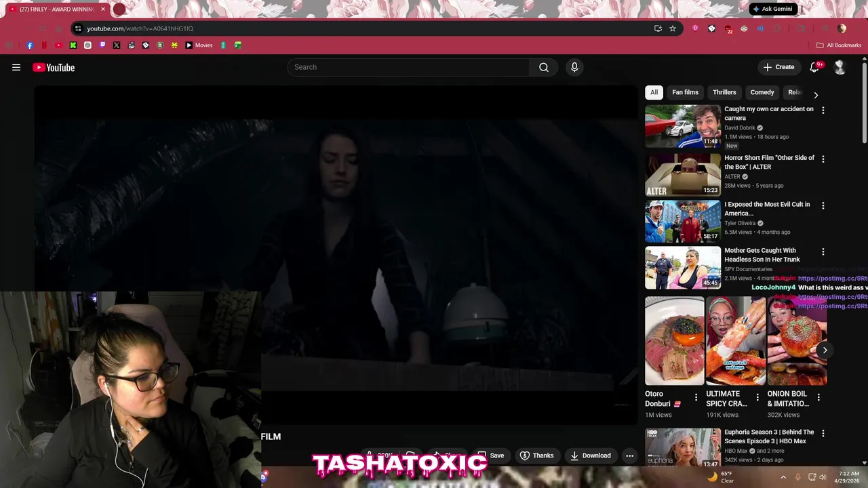The height and width of the screenshot is (488, 868).
Task: Open taskbar volume speaker icon
Action: [x=823, y=477]
